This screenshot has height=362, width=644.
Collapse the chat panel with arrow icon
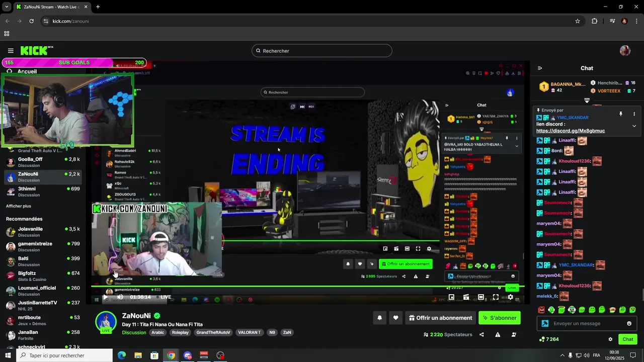[x=540, y=68]
